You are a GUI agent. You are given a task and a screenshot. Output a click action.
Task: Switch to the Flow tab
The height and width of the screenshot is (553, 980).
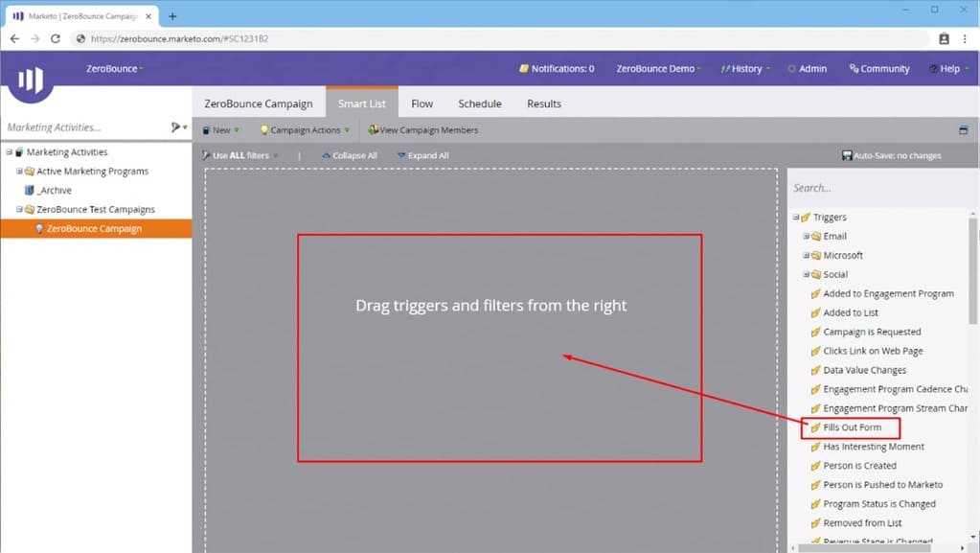[x=422, y=104]
